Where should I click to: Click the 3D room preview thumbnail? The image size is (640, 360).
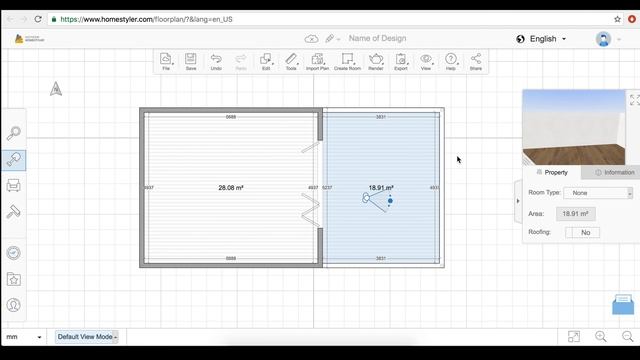574,127
